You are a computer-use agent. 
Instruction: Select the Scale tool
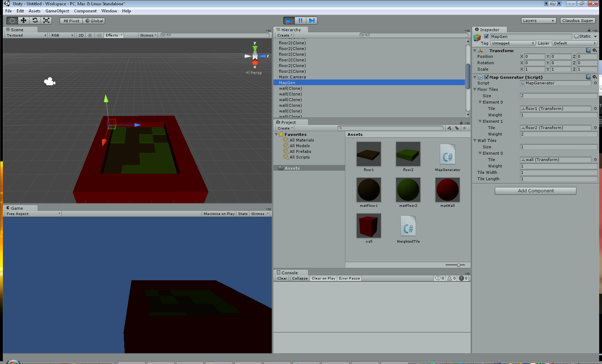coord(46,21)
